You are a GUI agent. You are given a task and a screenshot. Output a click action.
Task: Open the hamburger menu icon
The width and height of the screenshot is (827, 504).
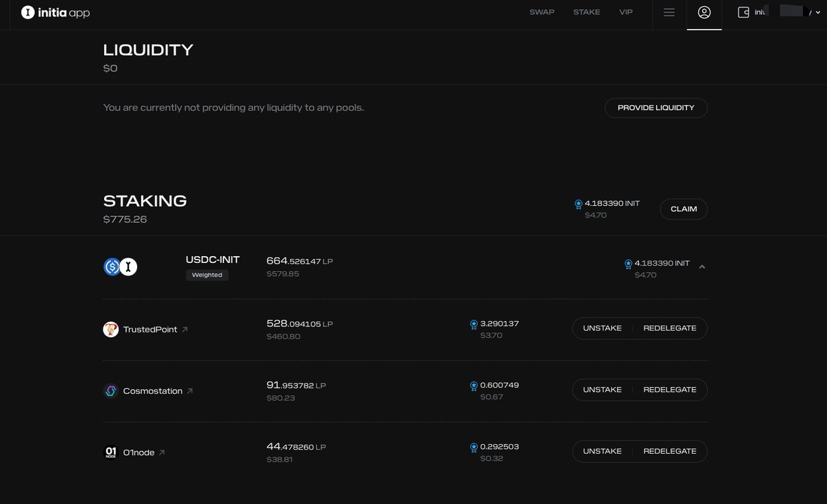(x=668, y=12)
